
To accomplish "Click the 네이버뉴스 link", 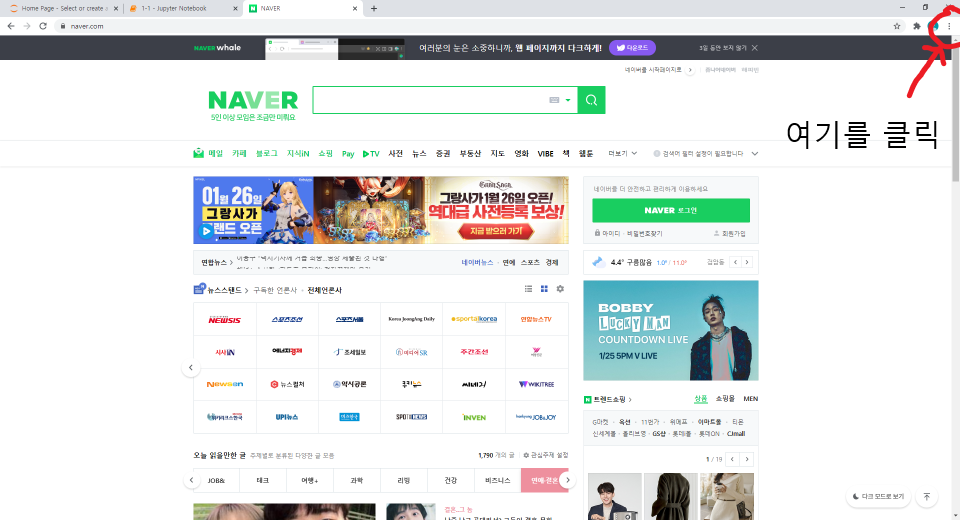I will tap(477, 262).
